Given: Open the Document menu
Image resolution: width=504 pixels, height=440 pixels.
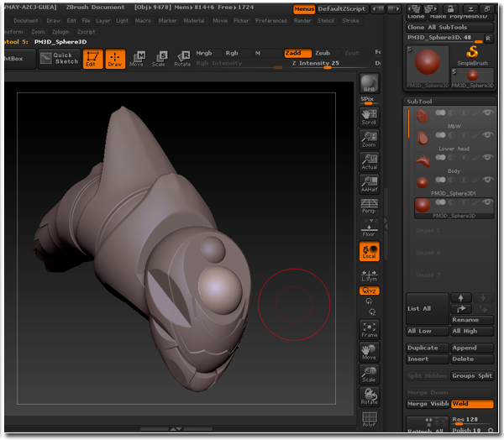Looking at the screenshot, I should (x=26, y=20).
